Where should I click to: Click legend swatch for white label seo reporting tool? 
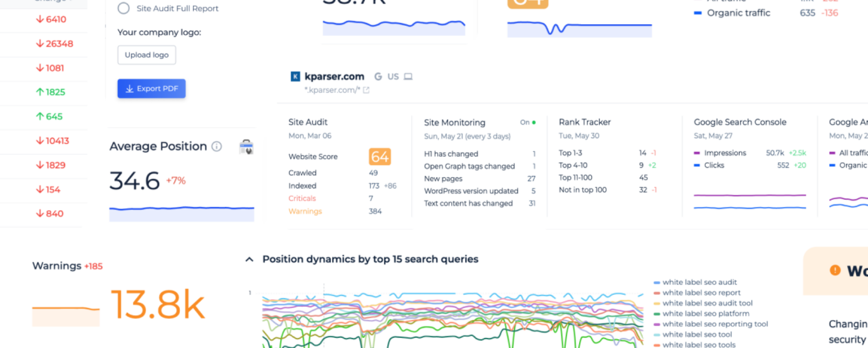point(657,324)
